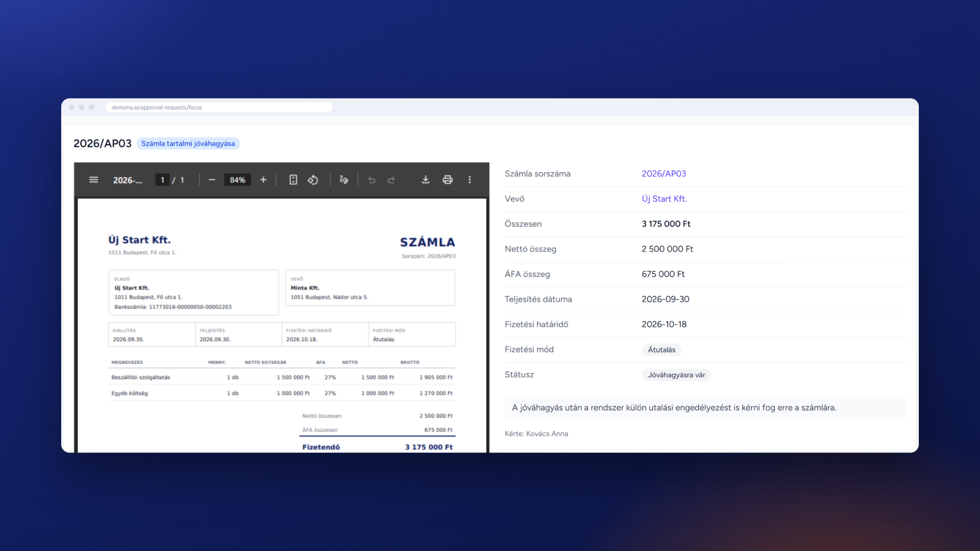Select the 2026-10-18 payment deadline

[x=664, y=324]
